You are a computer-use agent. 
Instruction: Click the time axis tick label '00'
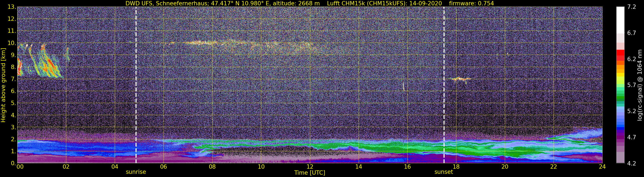point(20,167)
